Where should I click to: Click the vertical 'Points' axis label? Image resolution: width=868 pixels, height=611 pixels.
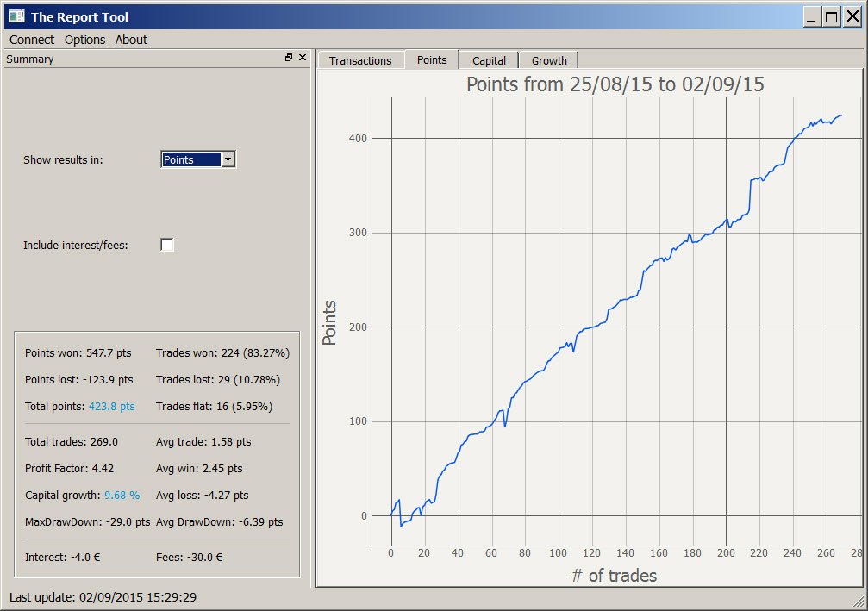pyautogui.click(x=329, y=322)
